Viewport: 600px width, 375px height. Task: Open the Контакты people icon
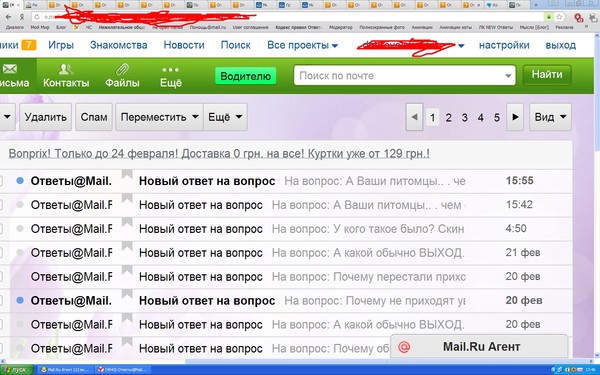point(66,76)
